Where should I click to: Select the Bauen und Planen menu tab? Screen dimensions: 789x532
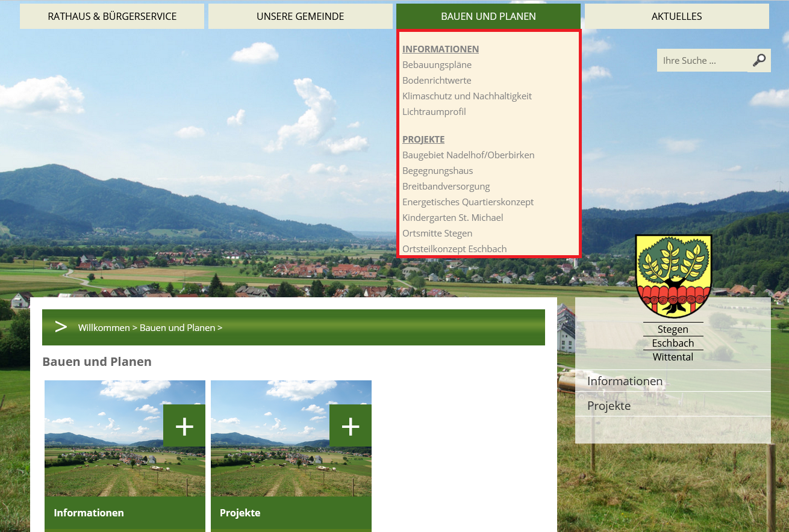point(488,16)
